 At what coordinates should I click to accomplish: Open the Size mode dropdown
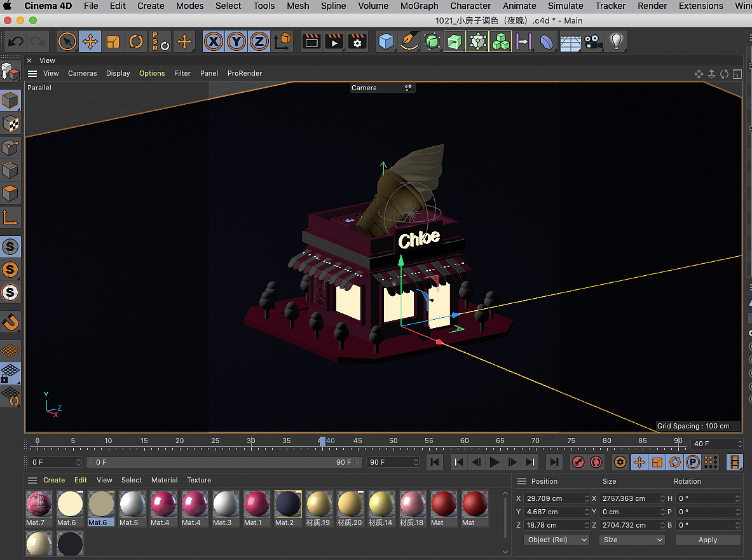tap(632, 540)
